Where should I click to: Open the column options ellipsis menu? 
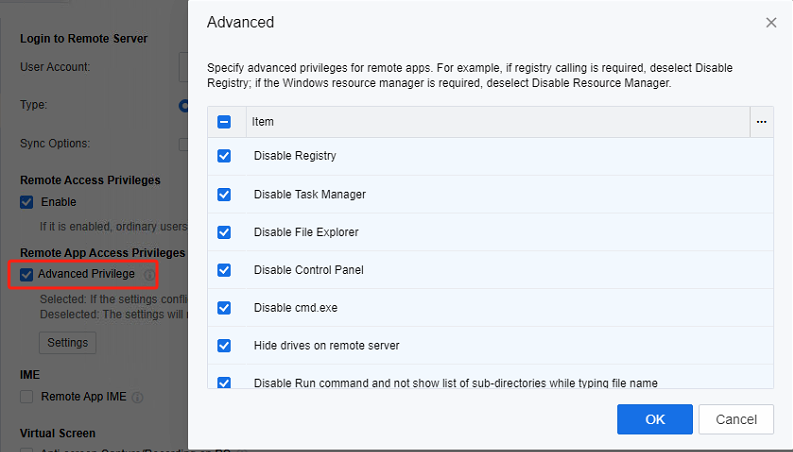(761, 122)
